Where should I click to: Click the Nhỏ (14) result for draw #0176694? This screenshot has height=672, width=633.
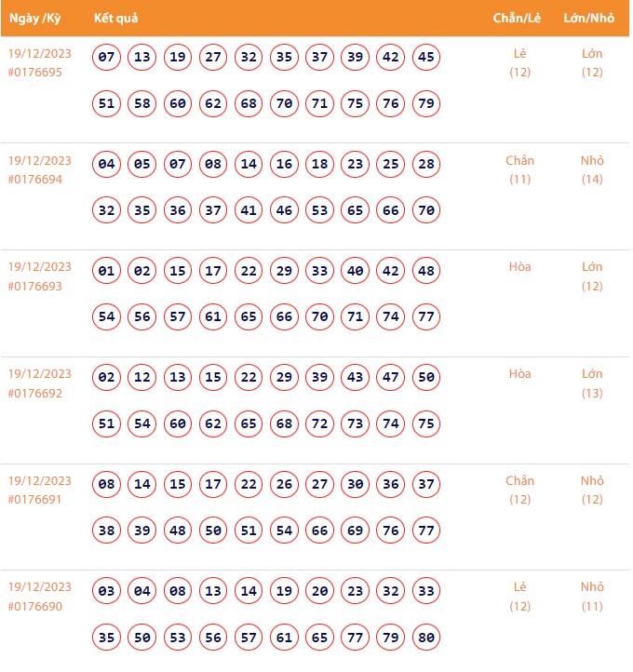pos(592,169)
